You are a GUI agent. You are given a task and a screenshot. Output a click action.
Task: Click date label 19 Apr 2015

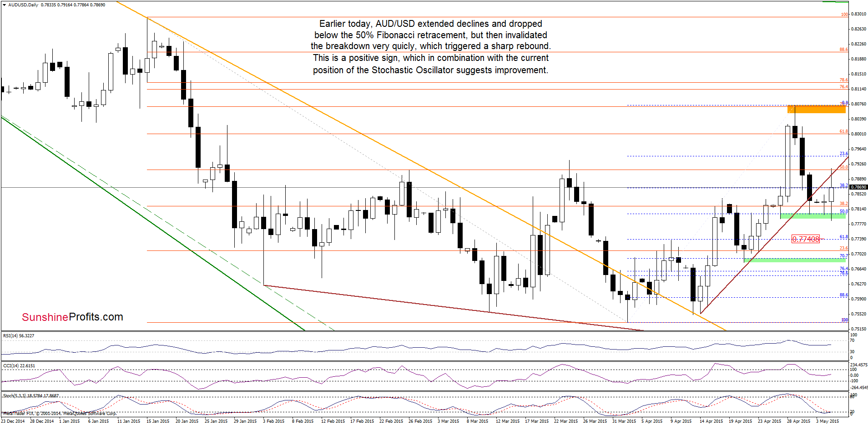coord(740,421)
